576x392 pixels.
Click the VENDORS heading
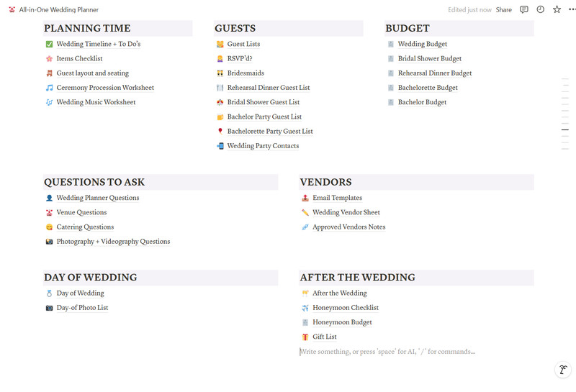[x=326, y=182]
